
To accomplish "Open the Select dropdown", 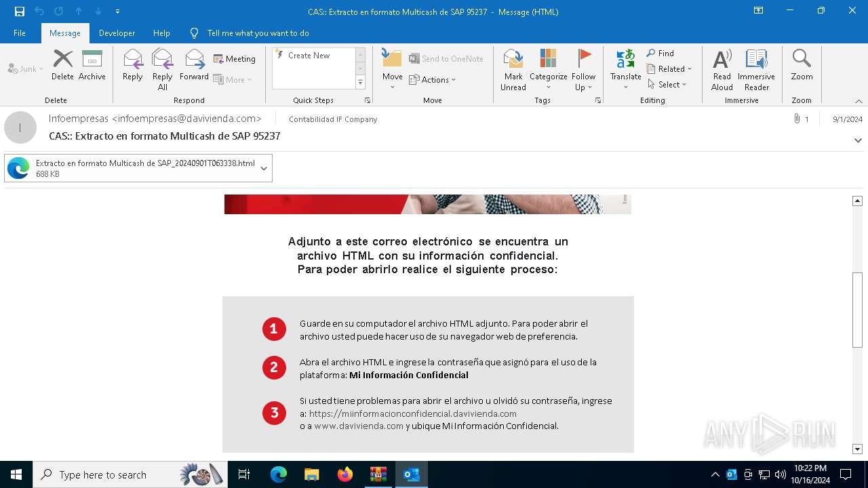I will tap(667, 84).
